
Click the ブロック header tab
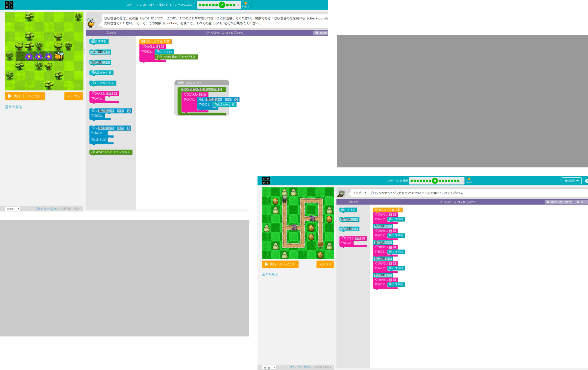click(x=111, y=33)
